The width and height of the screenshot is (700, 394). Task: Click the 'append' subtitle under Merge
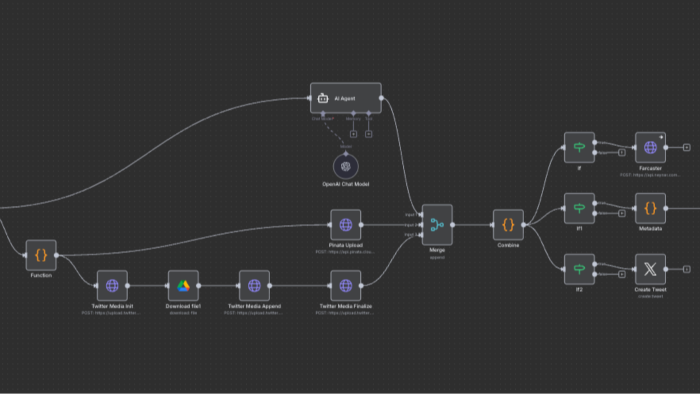(x=437, y=257)
